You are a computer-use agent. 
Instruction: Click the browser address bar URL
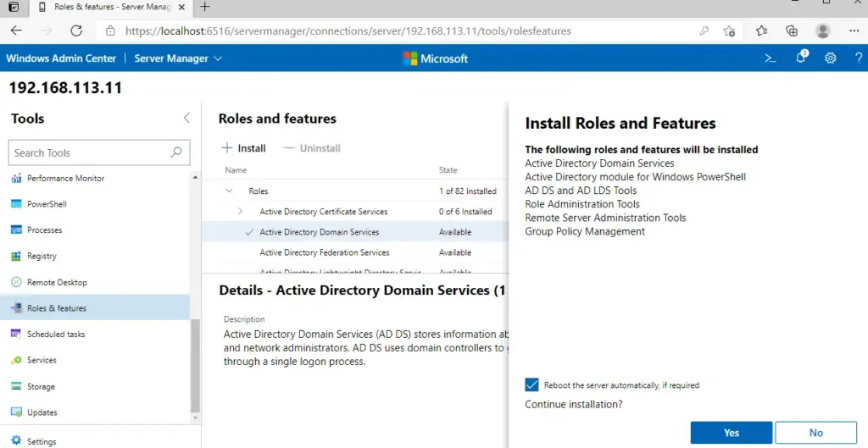[348, 31]
